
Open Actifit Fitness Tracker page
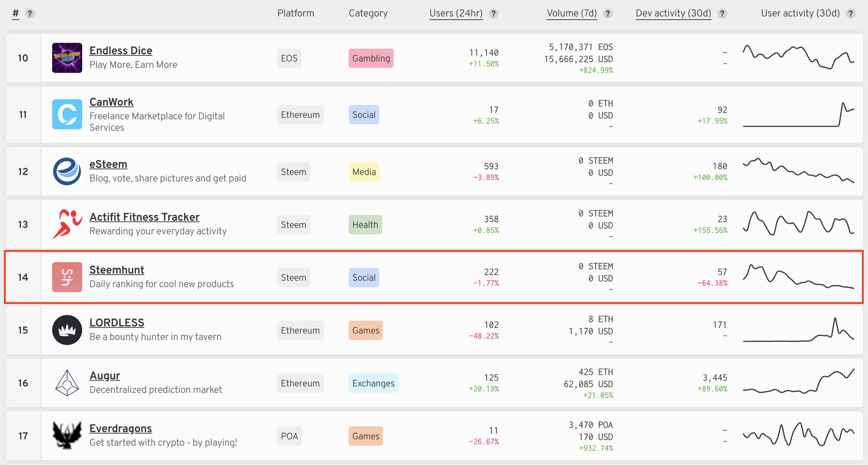144,217
